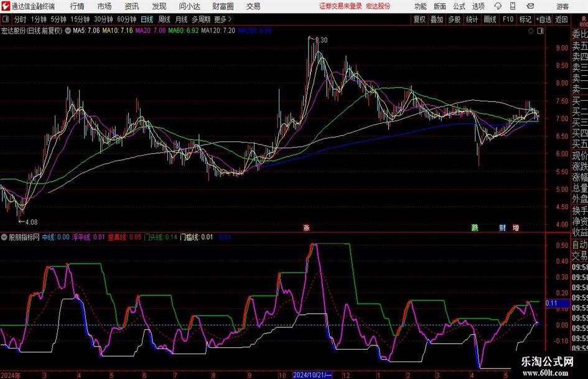588x379 pixels.
Task: Switch to 5分钟 period
Action: (58, 19)
